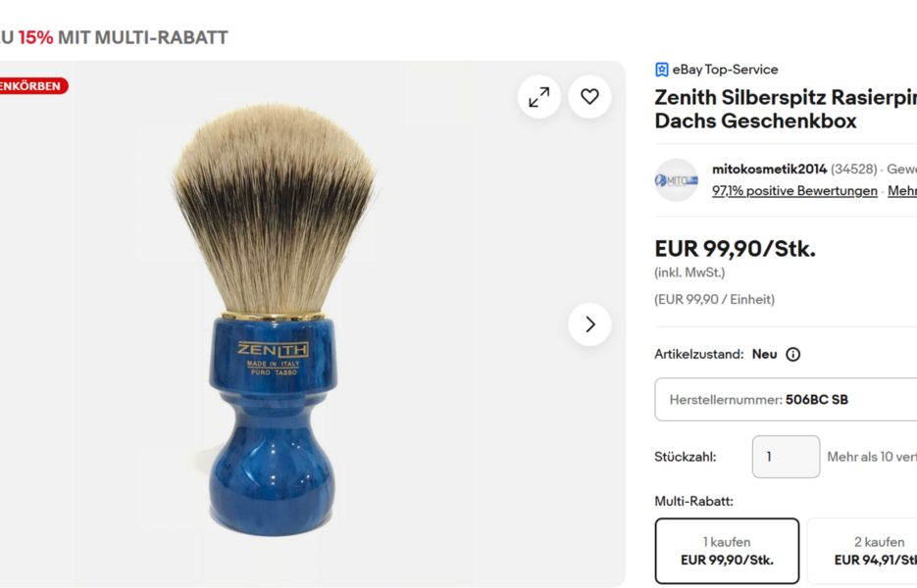Open '97,1% positive Bewertungen' link
917x588 pixels.
[794, 190]
